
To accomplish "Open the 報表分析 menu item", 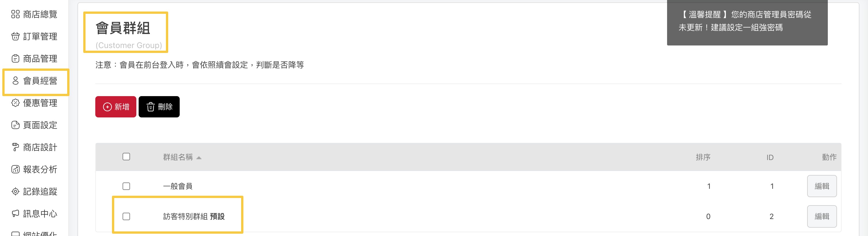I will pyautogui.click(x=40, y=170).
